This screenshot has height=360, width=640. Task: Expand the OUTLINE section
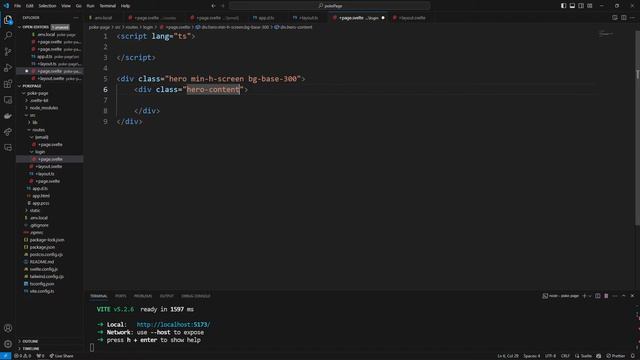pos(30,341)
